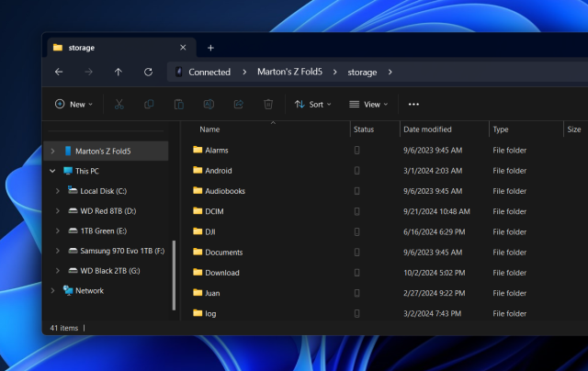Refresh the current folder view

pyautogui.click(x=148, y=72)
